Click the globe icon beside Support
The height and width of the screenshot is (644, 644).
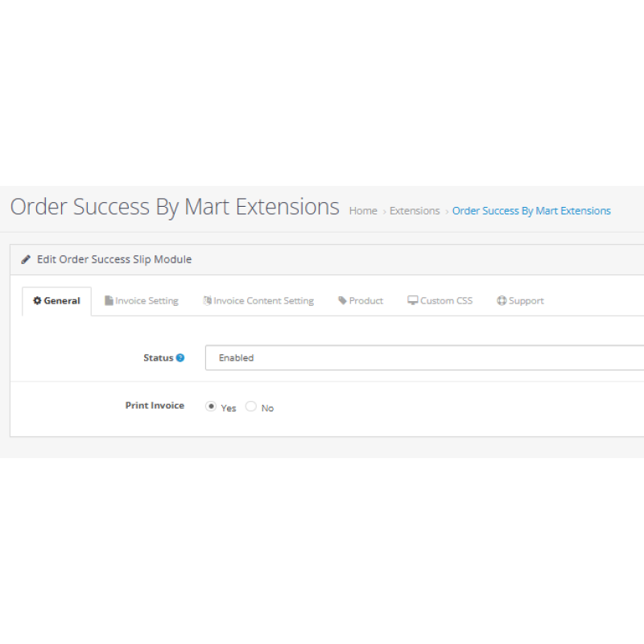(x=502, y=301)
